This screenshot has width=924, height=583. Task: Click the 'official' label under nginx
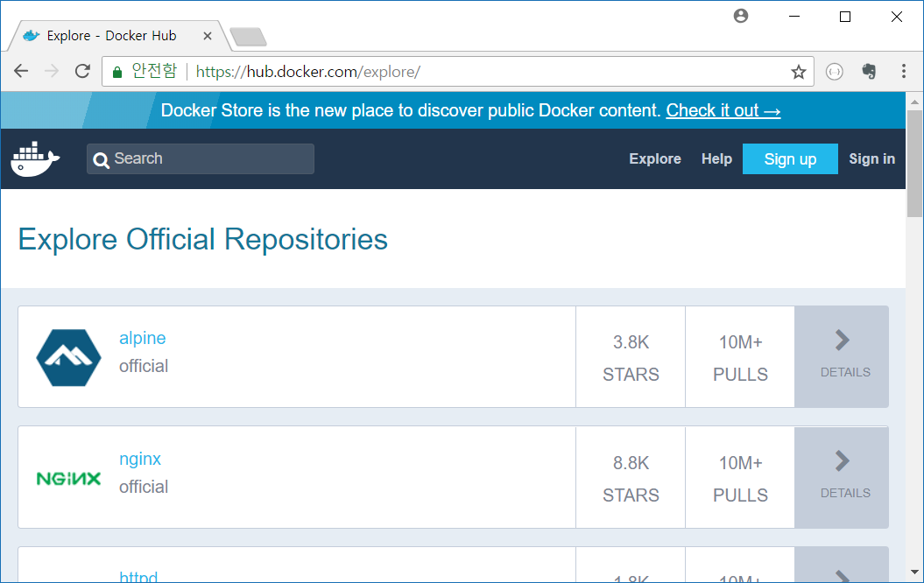pyautogui.click(x=143, y=487)
